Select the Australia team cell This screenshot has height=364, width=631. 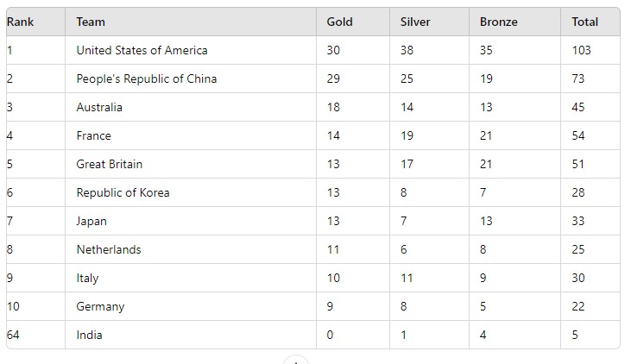tap(99, 107)
